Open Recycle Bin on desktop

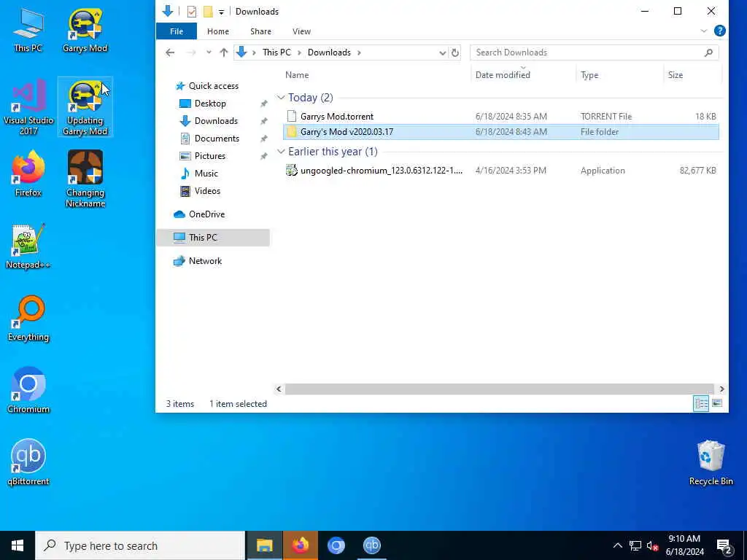pos(711,462)
